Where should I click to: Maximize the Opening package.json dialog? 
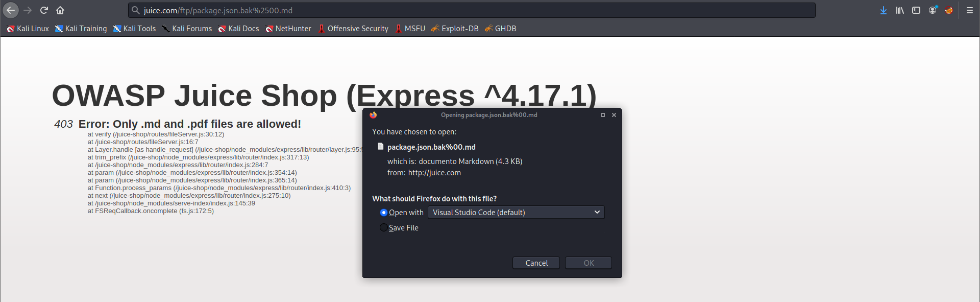[x=603, y=115]
